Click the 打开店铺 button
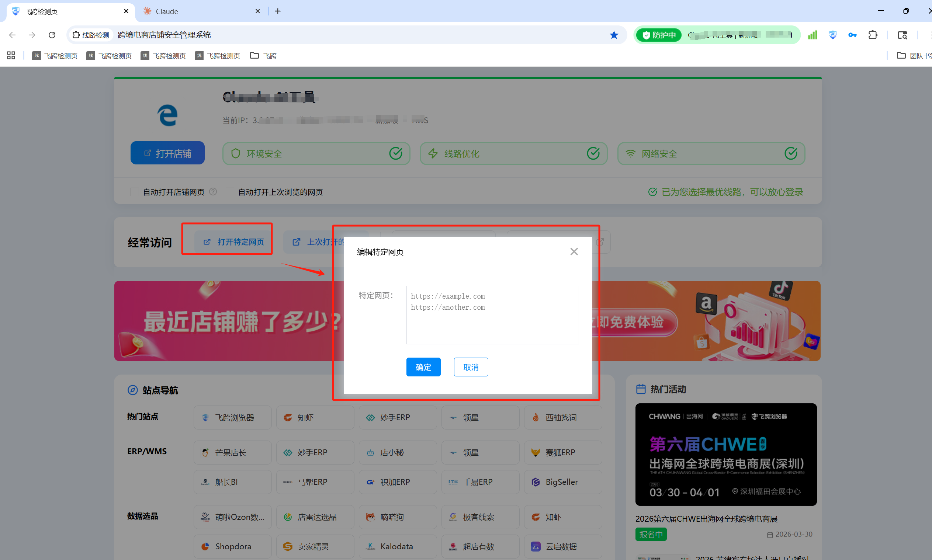This screenshot has width=932, height=560. [x=167, y=153]
